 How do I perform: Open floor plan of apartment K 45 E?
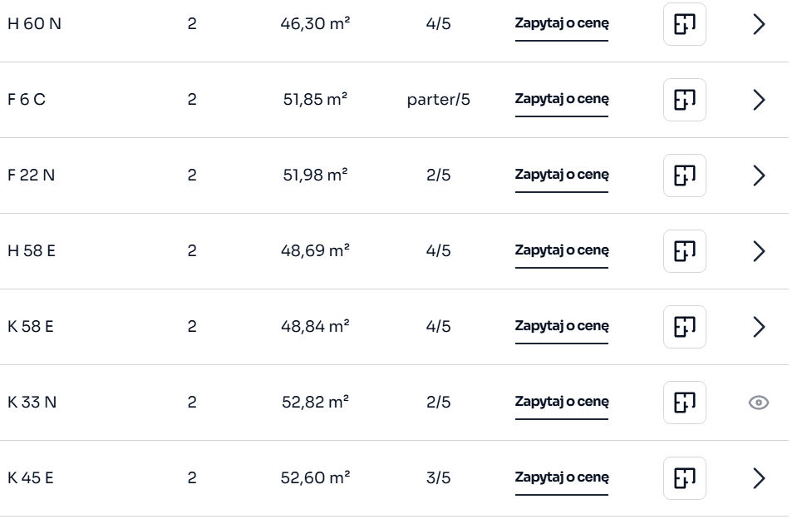[x=684, y=478]
